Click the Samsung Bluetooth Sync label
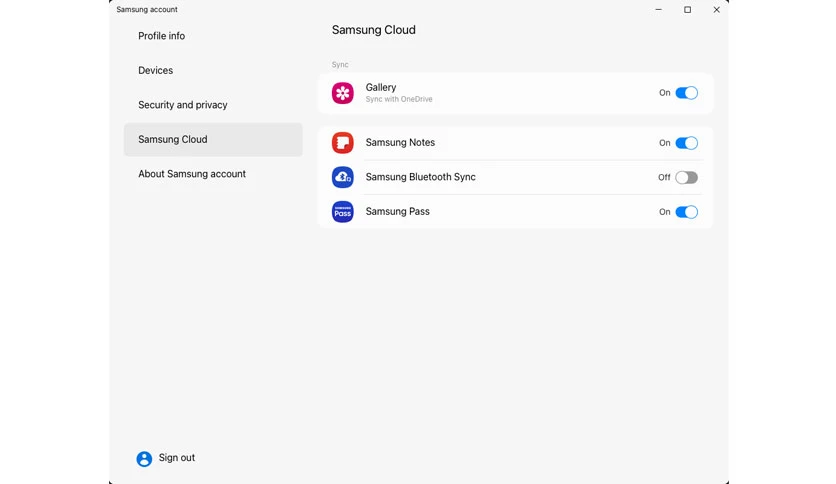 click(421, 177)
